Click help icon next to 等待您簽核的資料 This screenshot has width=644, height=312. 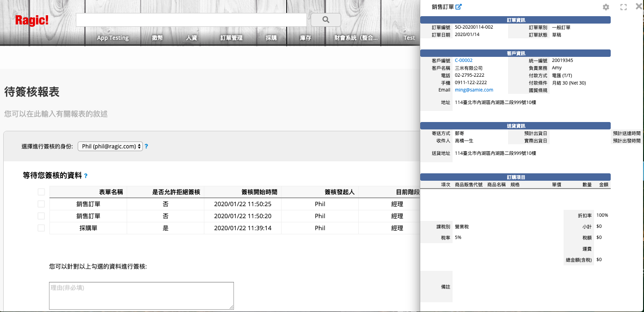[x=86, y=176]
